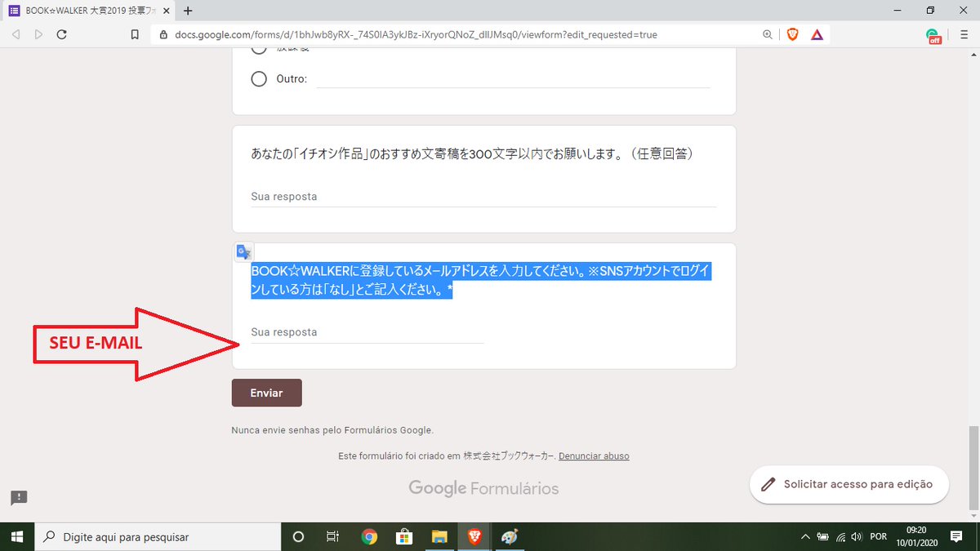Screen dimensions: 980x551
Task: Click Solicitar acesso para edição button
Action: click(849, 484)
